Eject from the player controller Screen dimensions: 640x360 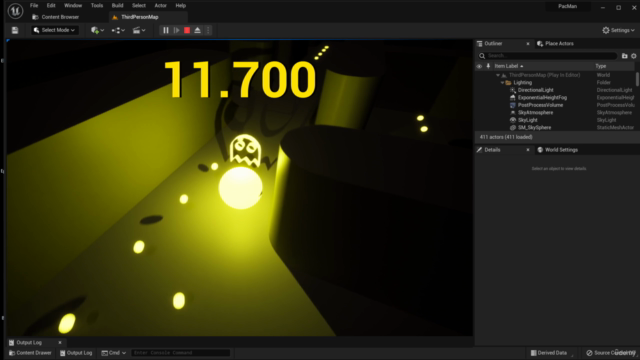tap(198, 30)
